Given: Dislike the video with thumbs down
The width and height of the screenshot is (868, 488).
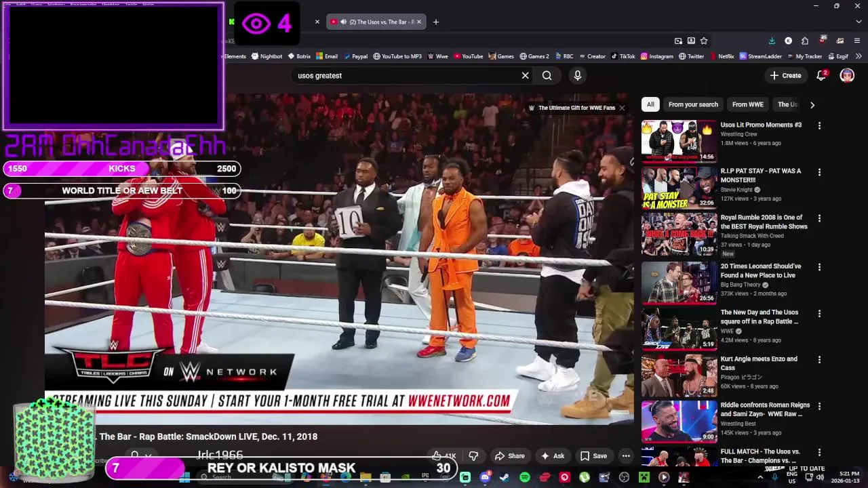Looking at the screenshot, I should point(473,456).
